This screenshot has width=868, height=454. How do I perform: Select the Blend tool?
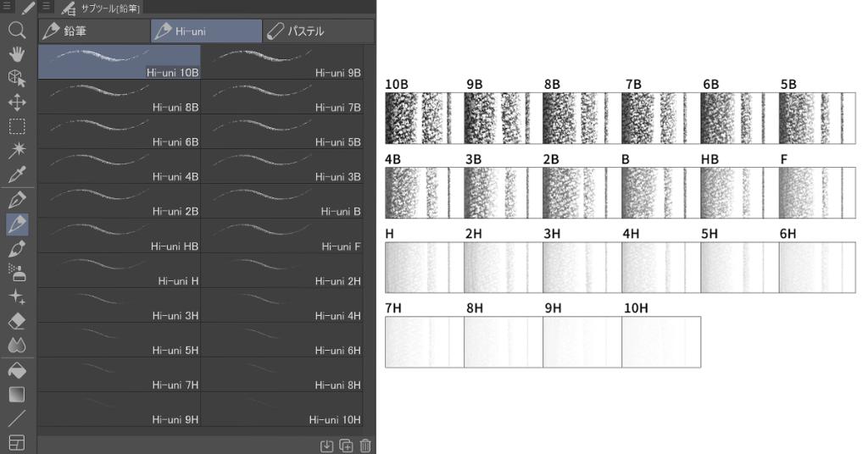pyautogui.click(x=17, y=346)
